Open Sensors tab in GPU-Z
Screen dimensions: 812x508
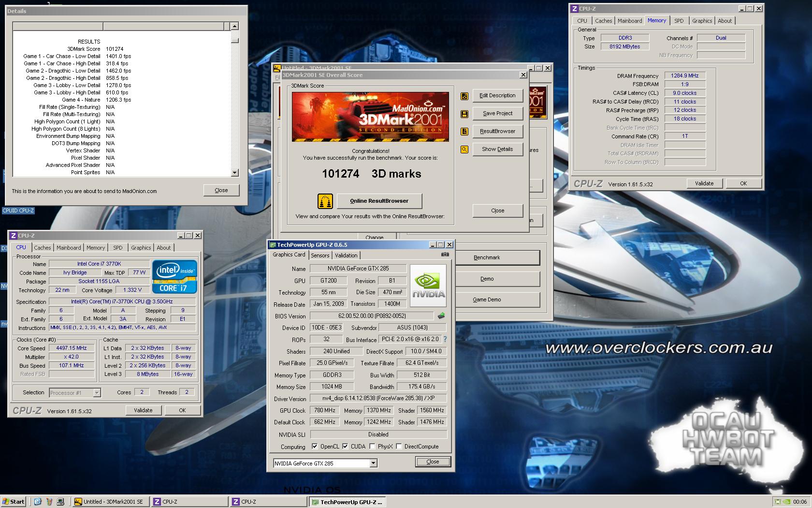[320, 255]
